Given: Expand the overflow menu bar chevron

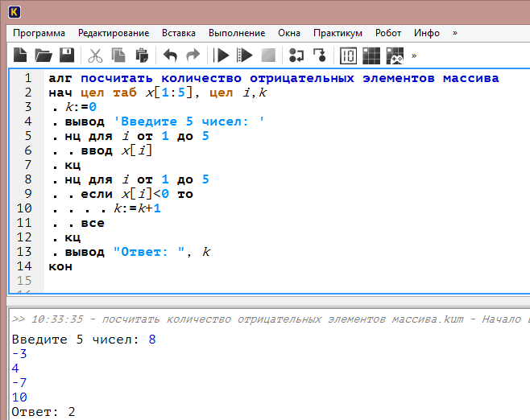Looking at the screenshot, I should (x=455, y=33).
